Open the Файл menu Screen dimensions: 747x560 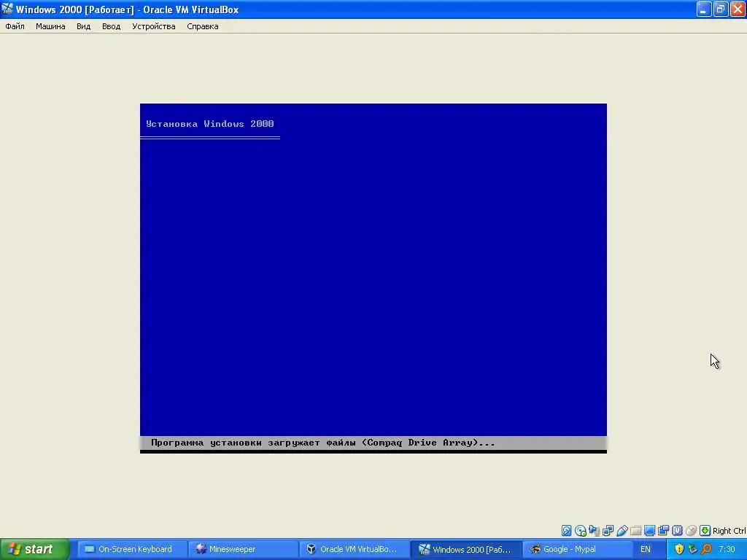pyautogui.click(x=15, y=26)
